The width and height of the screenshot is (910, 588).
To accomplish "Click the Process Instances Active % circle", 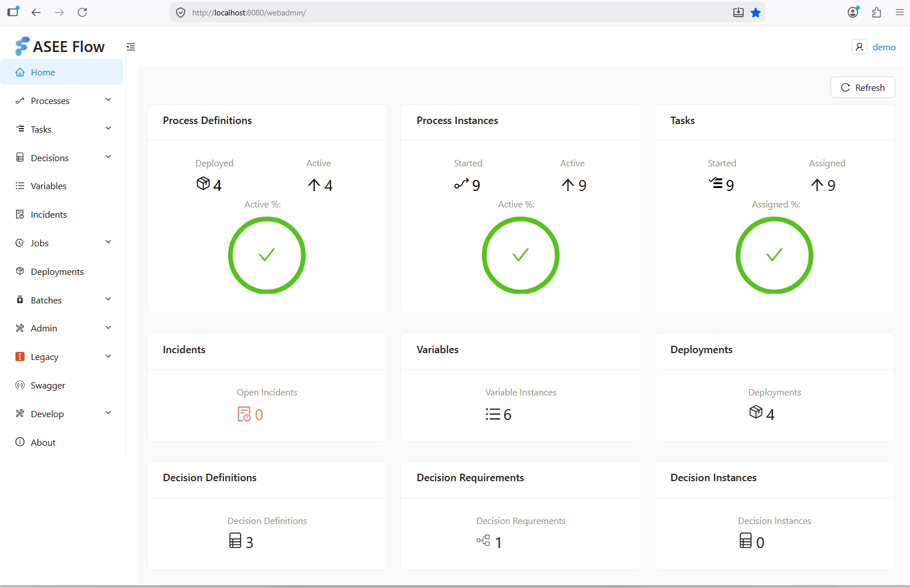I will tap(521, 255).
